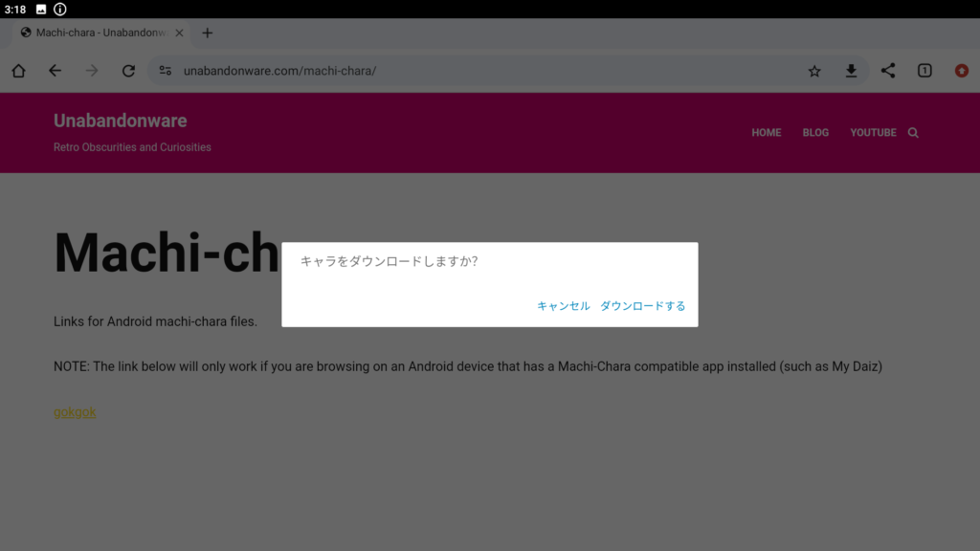Open the tab switcher showing 1 tab

tap(924, 71)
